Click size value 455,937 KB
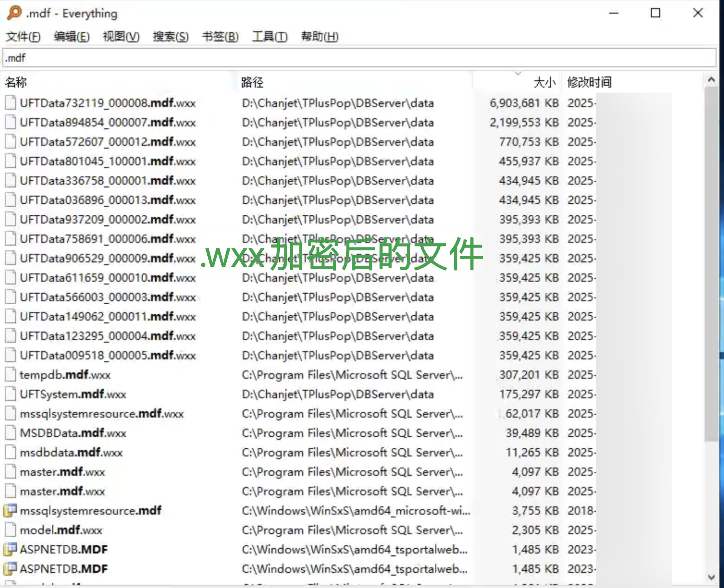This screenshot has height=588, width=724. point(529,161)
